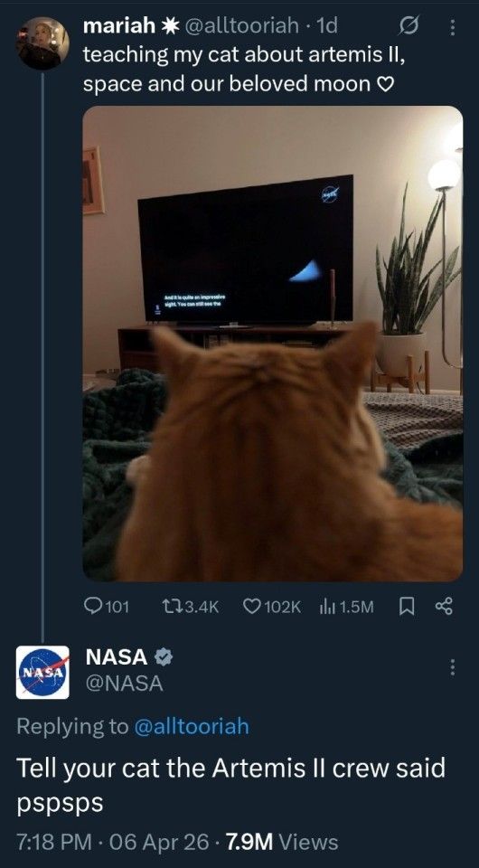Open mariah's profile picture
Viewport: 479px width, 868px height.
(x=43, y=43)
